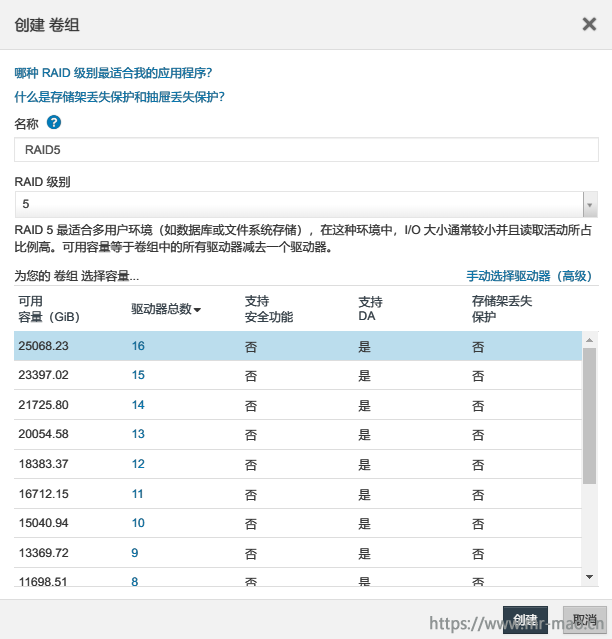The width and height of the screenshot is (612, 639).
Task: Select the row with capacity 16712.15
Action: (298, 494)
